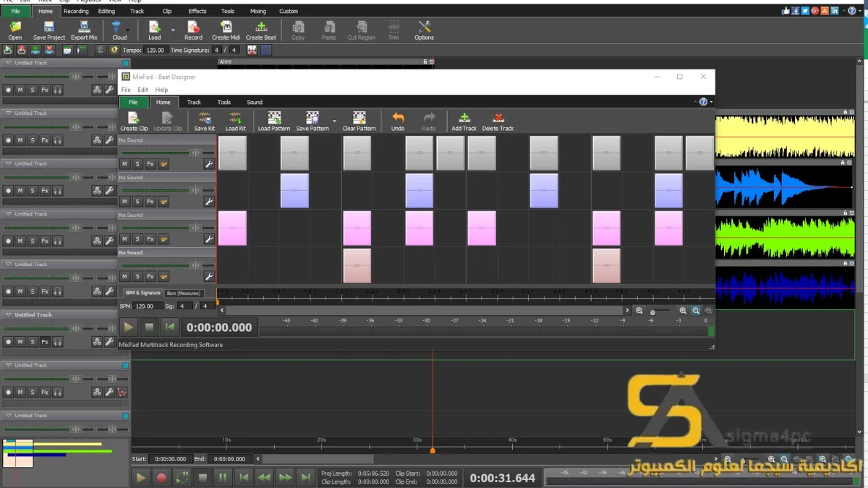Click the Cloud upload icon
Viewport: 868px width, 488px height.
118,30
